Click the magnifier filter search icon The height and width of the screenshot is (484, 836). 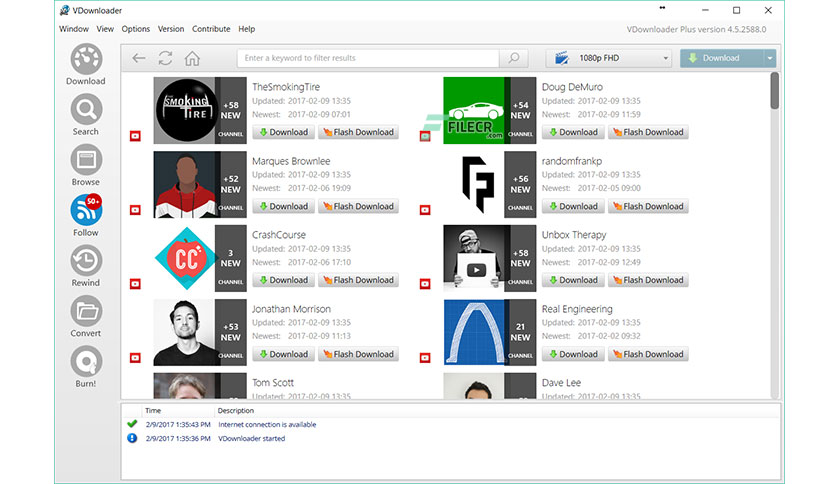513,58
